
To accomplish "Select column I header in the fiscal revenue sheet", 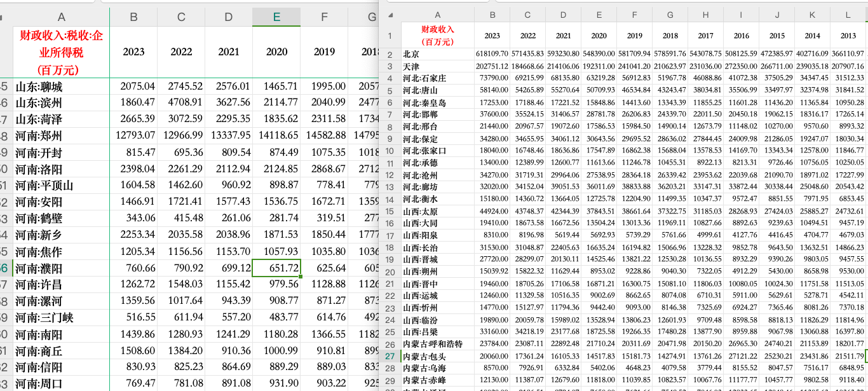I will click(x=741, y=15).
